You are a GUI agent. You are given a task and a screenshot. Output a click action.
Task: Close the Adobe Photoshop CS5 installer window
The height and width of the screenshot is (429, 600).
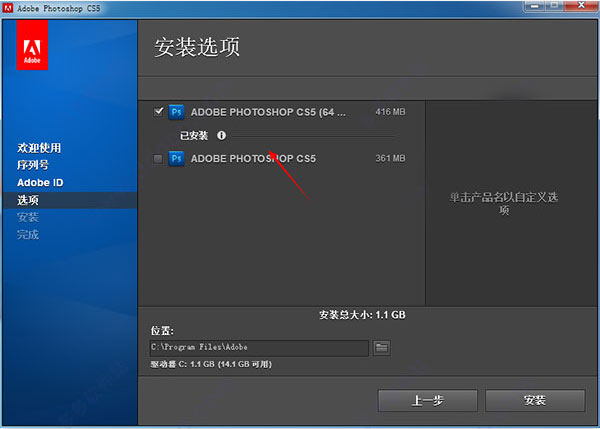coord(581,5)
